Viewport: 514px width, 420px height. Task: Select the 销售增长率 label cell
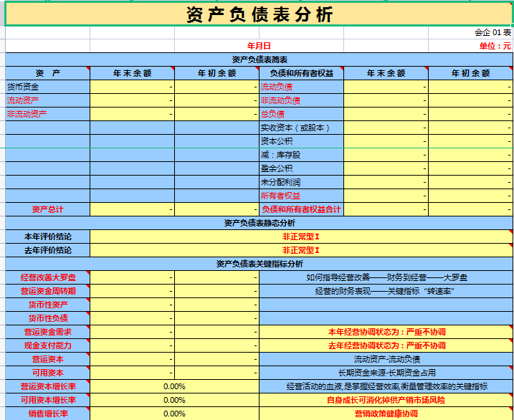click(47, 414)
